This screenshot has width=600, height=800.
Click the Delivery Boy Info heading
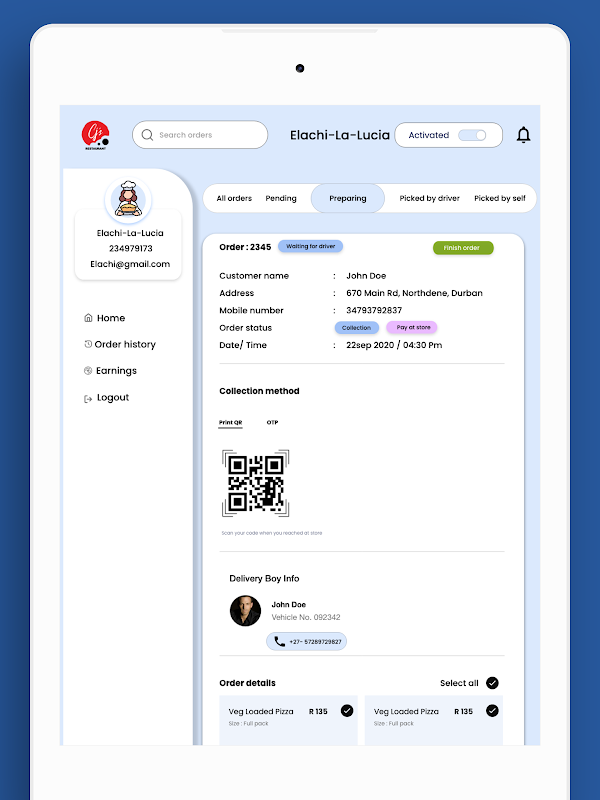point(264,579)
